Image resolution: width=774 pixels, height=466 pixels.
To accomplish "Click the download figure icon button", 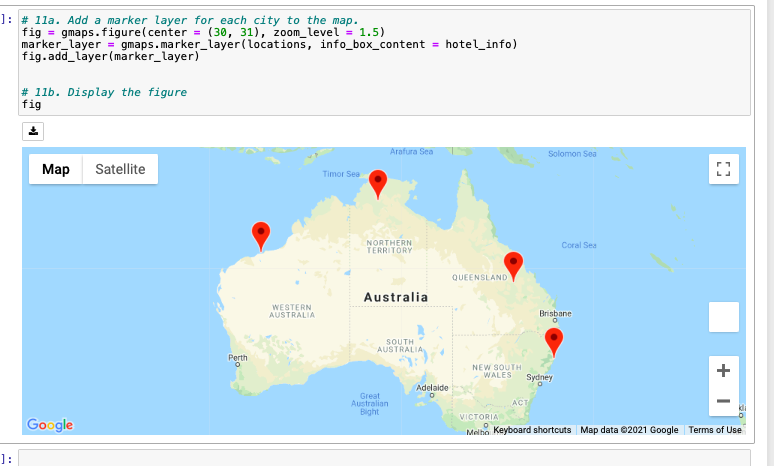I will click(x=33, y=131).
